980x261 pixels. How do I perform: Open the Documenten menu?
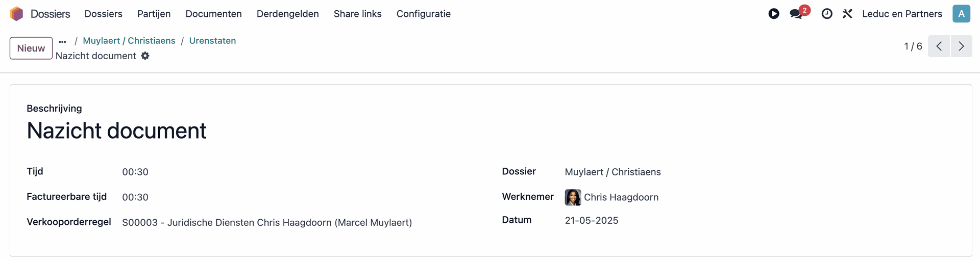coord(213,14)
